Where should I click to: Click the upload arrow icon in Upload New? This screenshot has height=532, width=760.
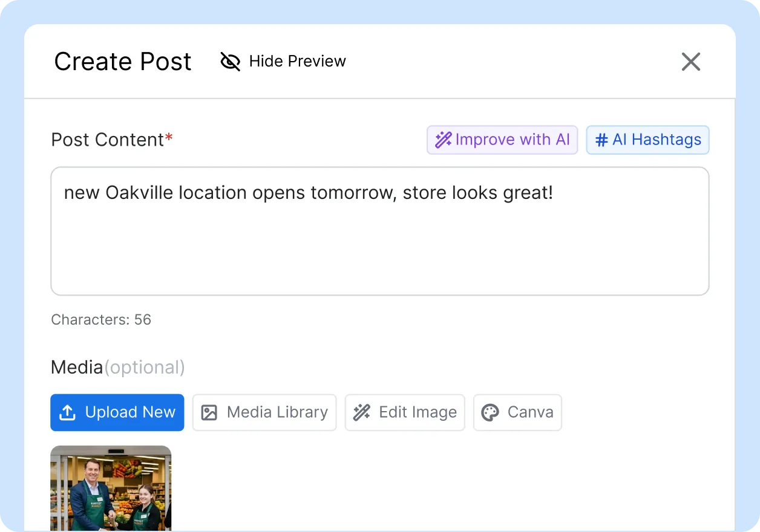67,413
